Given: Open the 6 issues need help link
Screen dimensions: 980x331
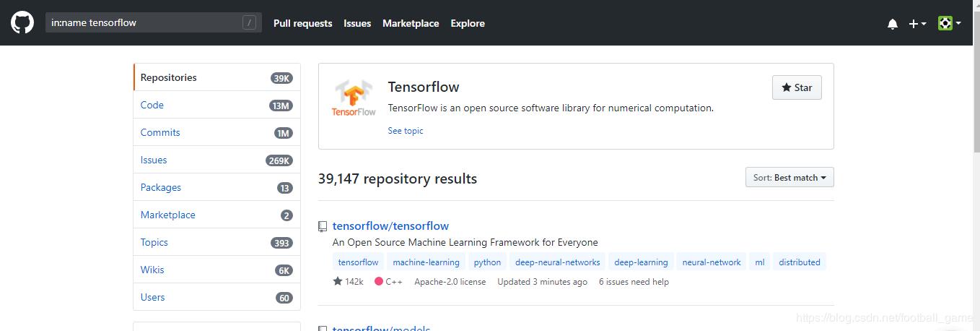Looking at the screenshot, I should (634, 282).
